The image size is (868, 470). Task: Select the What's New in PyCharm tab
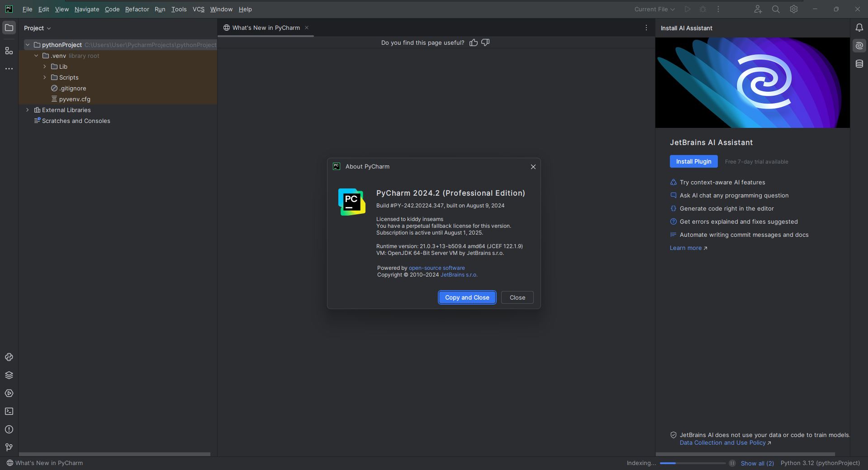tap(266, 28)
